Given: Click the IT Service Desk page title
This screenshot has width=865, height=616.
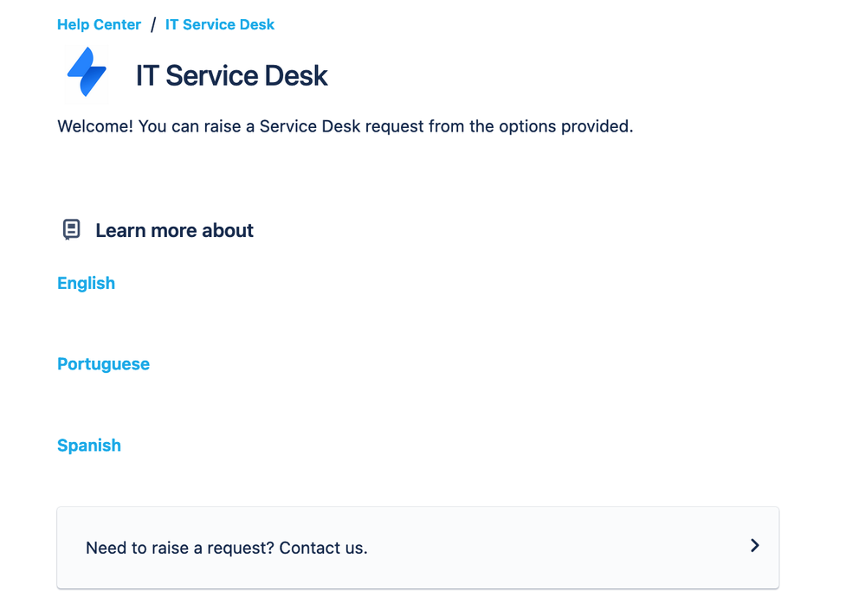Looking at the screenshot, I should pos(231,76).
